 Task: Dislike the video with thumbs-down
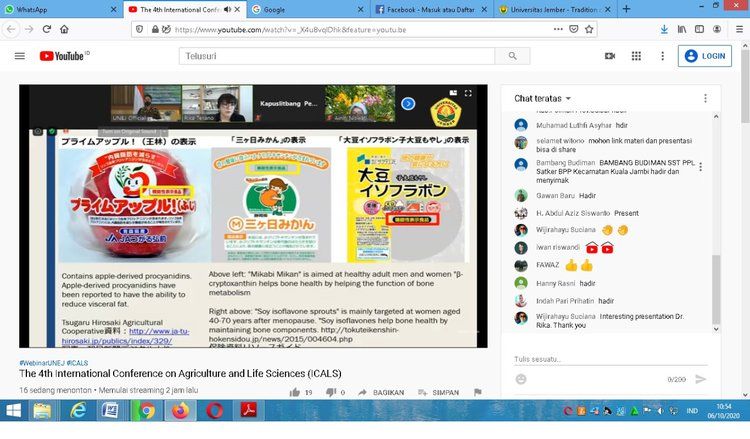click(x=331, y=392)
